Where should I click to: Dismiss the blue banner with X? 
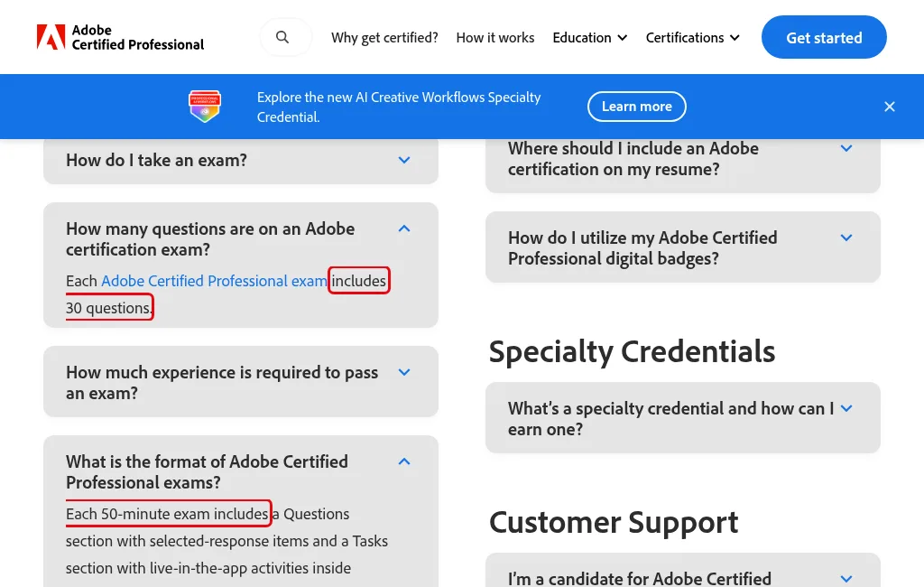click(889, 107)
